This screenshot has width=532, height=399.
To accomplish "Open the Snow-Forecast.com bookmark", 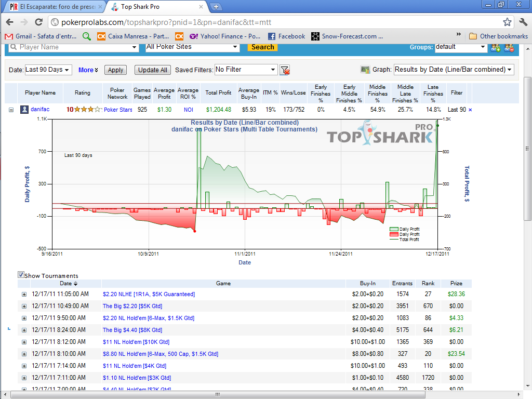I will [x=347, y=36].
